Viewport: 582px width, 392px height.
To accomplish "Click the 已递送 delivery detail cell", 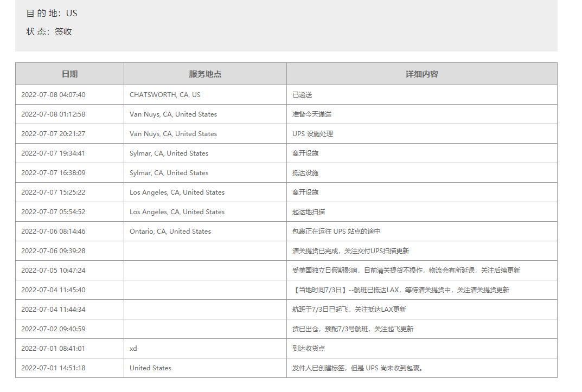I will (302, 95).
